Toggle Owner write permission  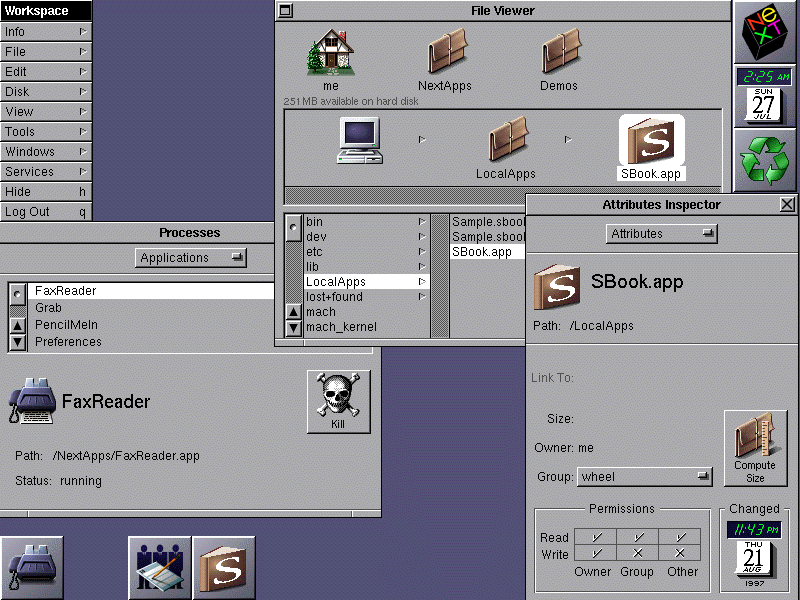point(596,553)
